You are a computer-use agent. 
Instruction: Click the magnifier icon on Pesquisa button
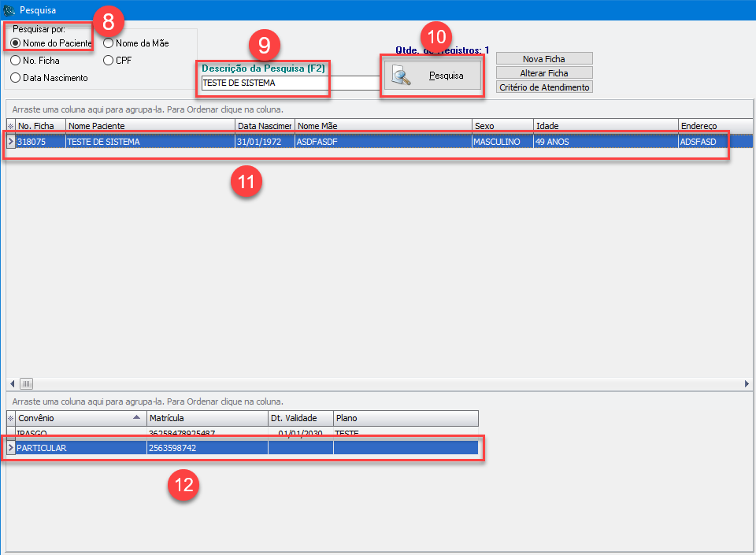pos(402,76)
